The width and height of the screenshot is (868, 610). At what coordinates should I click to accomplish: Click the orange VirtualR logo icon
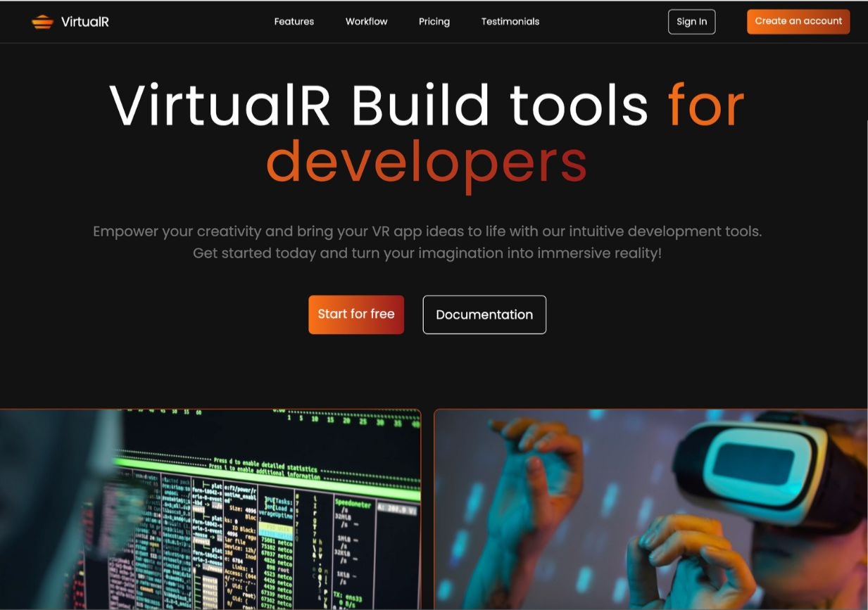click(x=42, y=22)
